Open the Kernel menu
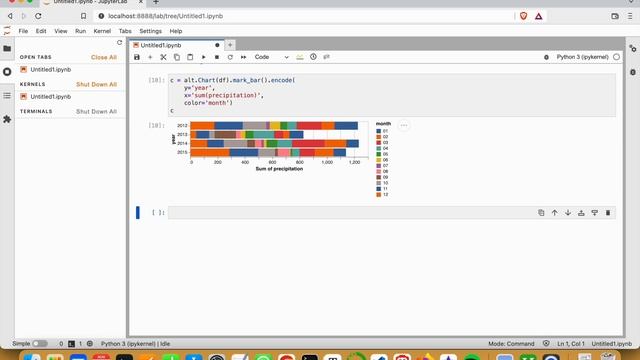The height and width of the screenshot is (360, 640). click(x=102, y=31)
